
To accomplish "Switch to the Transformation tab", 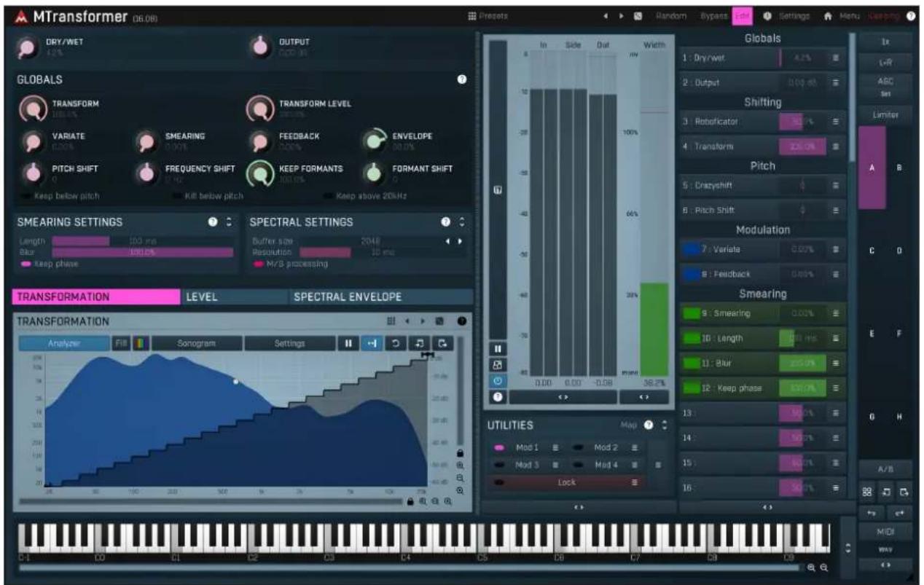I will (x=96, y=297).
